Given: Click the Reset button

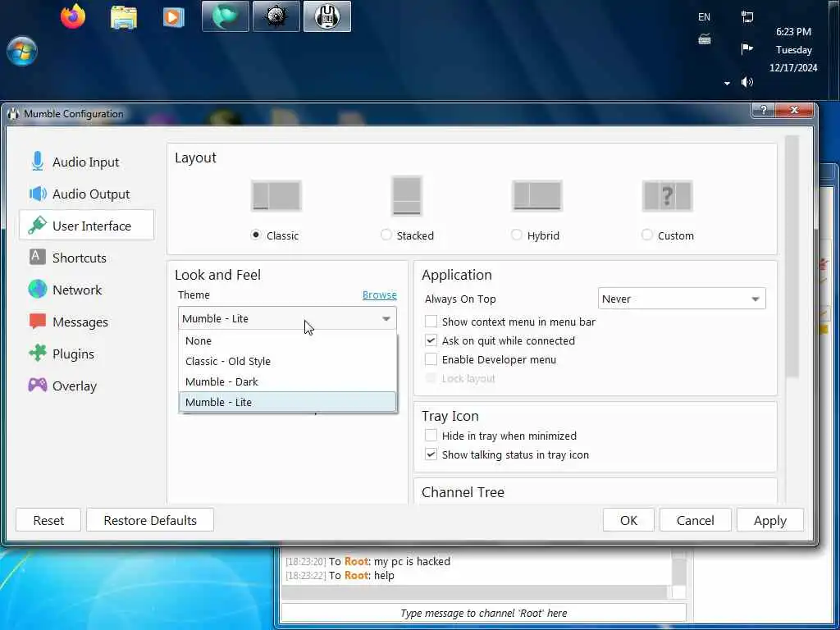Looking at the screenshot, I should [x=48, y=520].
